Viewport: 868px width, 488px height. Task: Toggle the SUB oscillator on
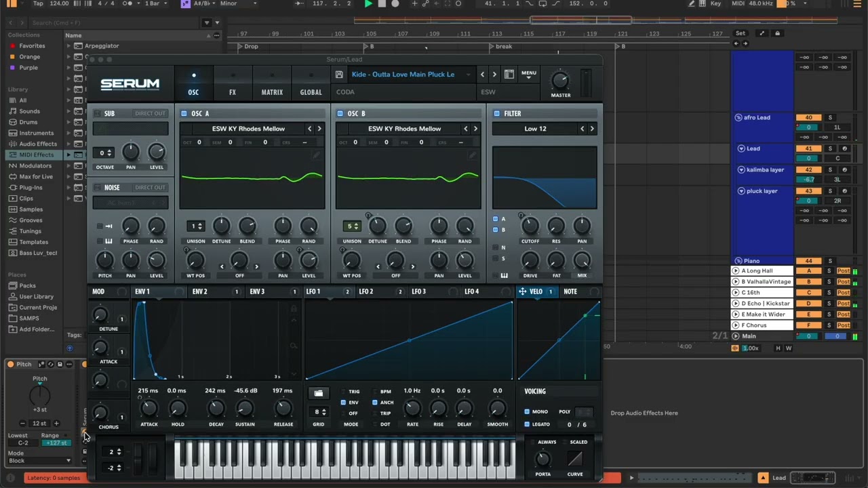(x=97, y=114)
